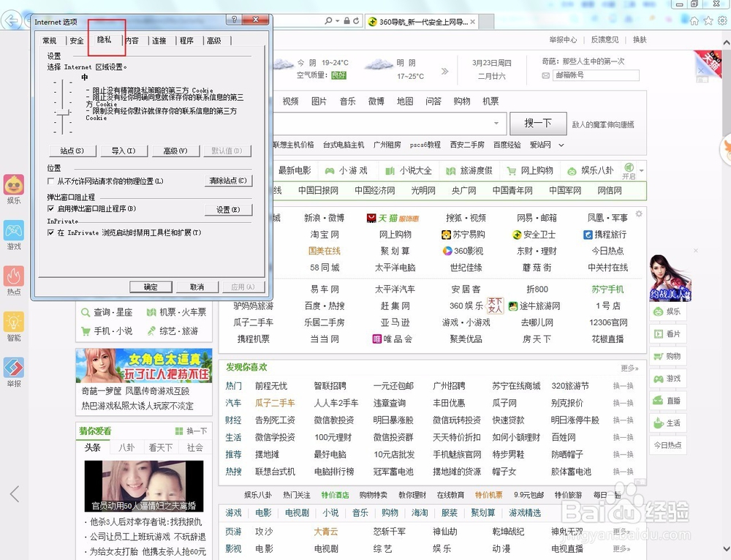Click the 生活 button in the right sidebar
The width and height of the screenshot is (731, 560).
(x=668, y=423)
